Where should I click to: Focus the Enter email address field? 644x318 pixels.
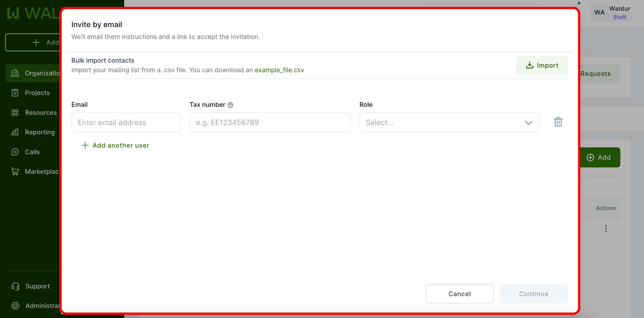point(126,123)
